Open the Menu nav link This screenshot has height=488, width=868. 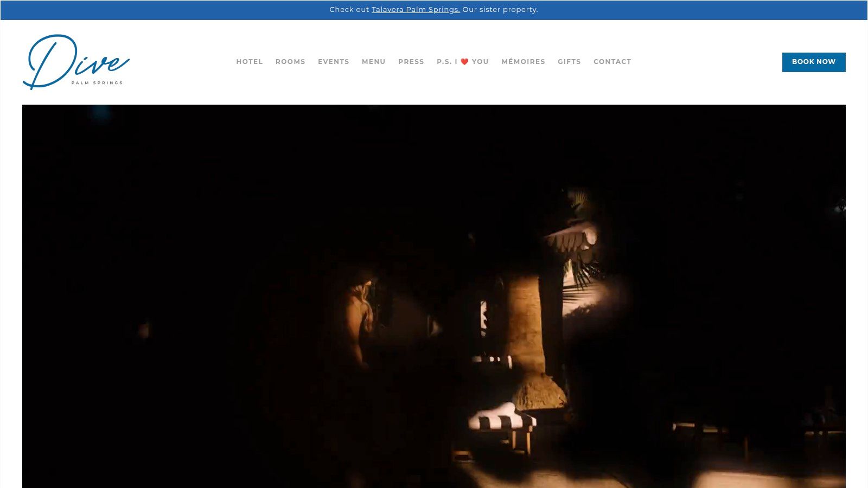coord(374,62)
